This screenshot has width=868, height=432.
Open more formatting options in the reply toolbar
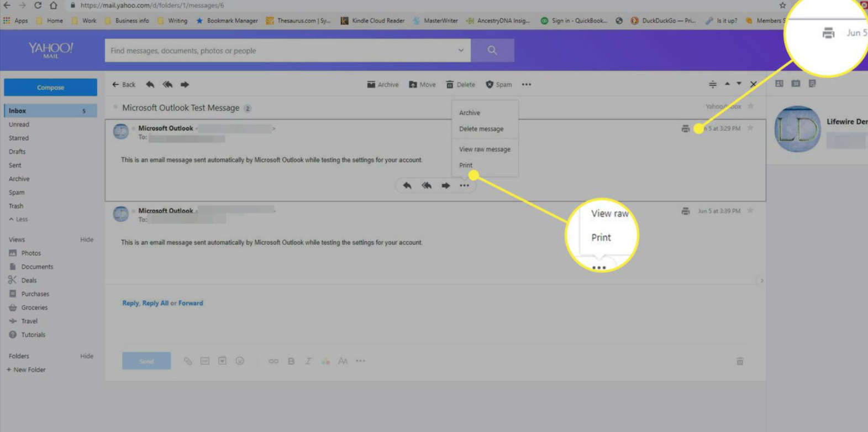coord(361,361)
